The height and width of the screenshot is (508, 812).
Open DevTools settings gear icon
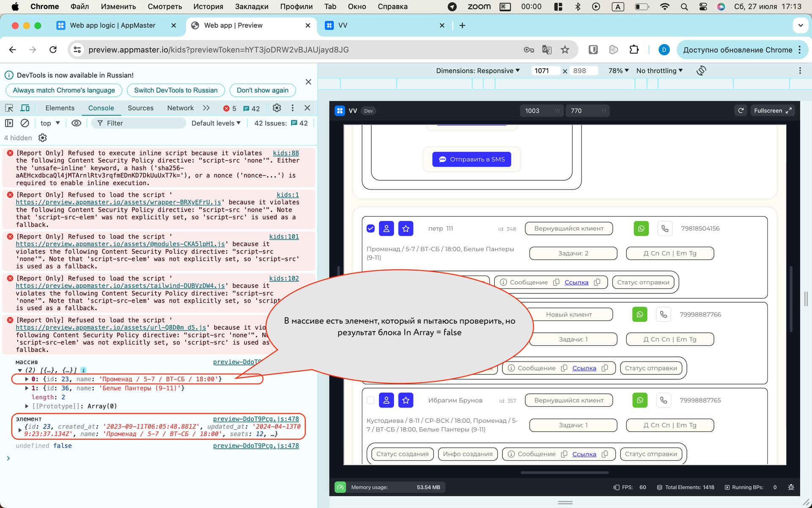[x=277, y=108]
